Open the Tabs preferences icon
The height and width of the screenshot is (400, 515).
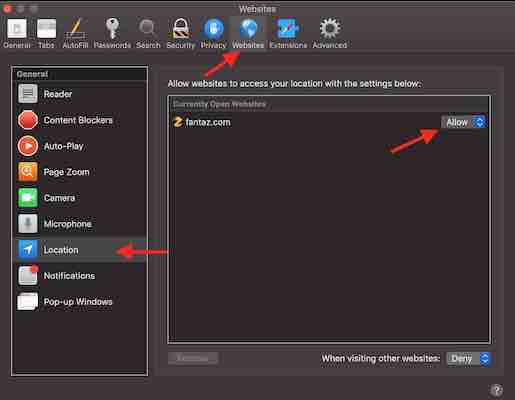46,29
